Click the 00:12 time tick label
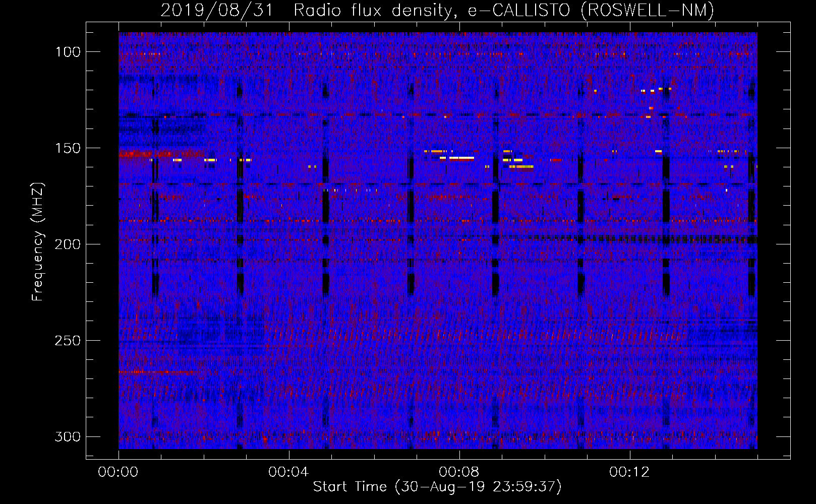The height and width of the screenshot is (504, 816). click(629, 472)
